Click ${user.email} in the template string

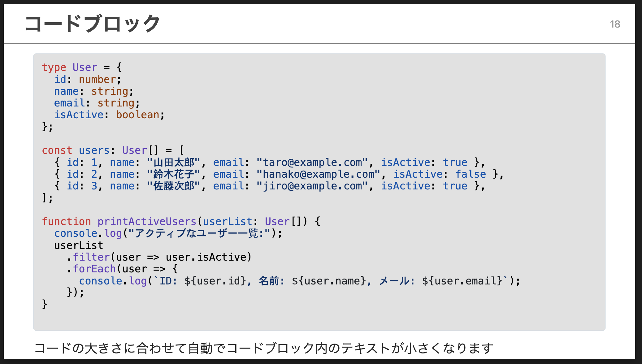(x=462, y=281)
